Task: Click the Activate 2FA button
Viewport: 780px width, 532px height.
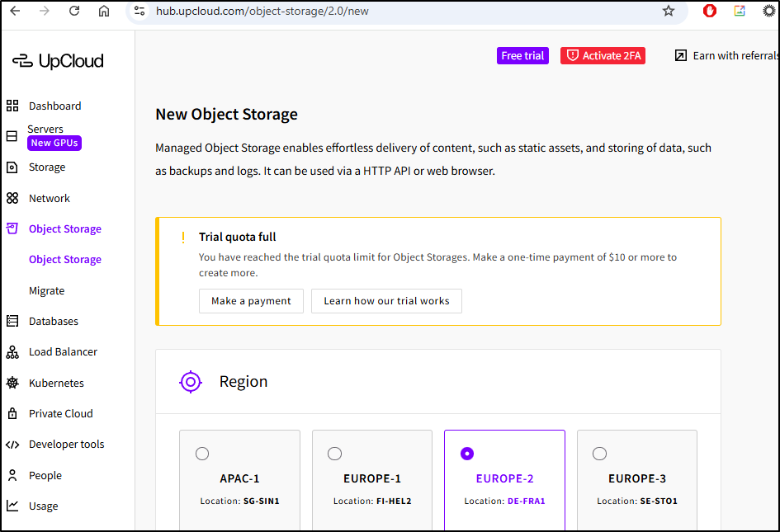Action: tap(603, 55)
